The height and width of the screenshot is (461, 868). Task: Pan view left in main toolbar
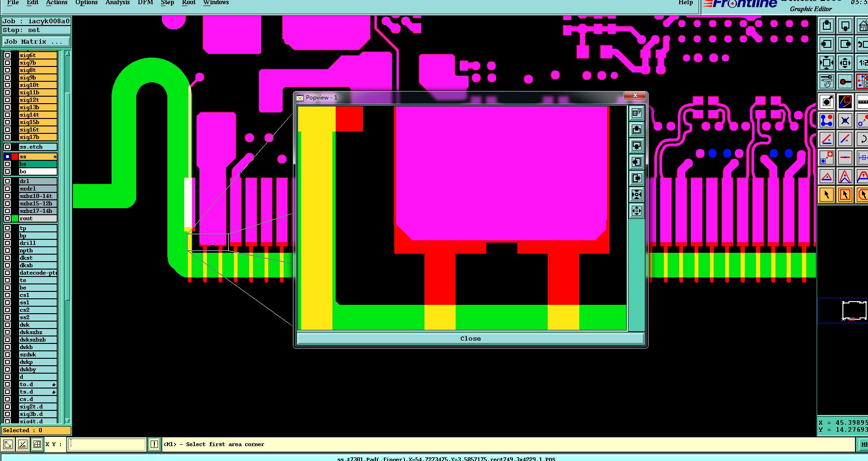point(826,44)
